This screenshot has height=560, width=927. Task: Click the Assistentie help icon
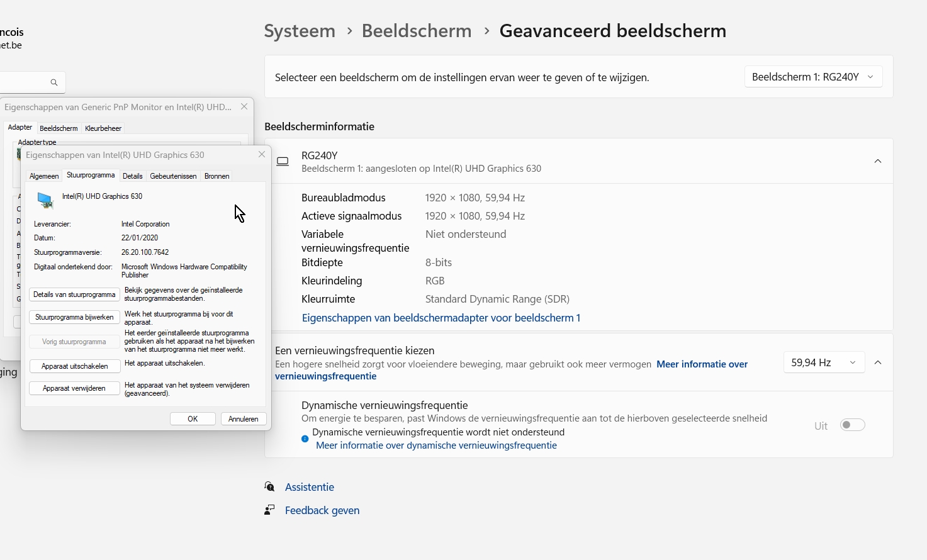click(x=269, y=486)
